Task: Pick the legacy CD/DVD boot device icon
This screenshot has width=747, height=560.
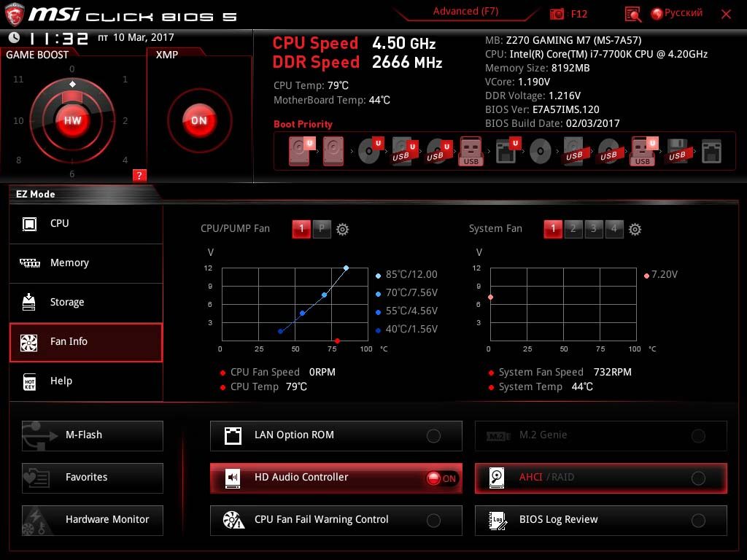Action: pyautogui.click(x=541, y=152)
